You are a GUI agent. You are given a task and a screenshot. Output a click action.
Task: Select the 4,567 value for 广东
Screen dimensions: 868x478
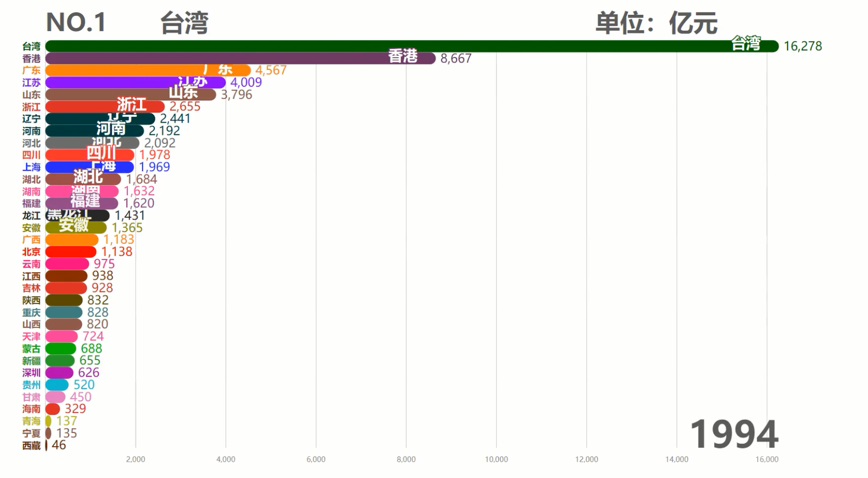coord(271,70)
